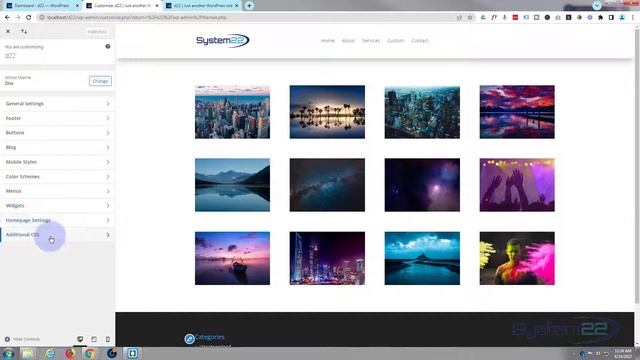Open the boat at purple sunset image
The image size is (640, 360).
click(232, 258)
